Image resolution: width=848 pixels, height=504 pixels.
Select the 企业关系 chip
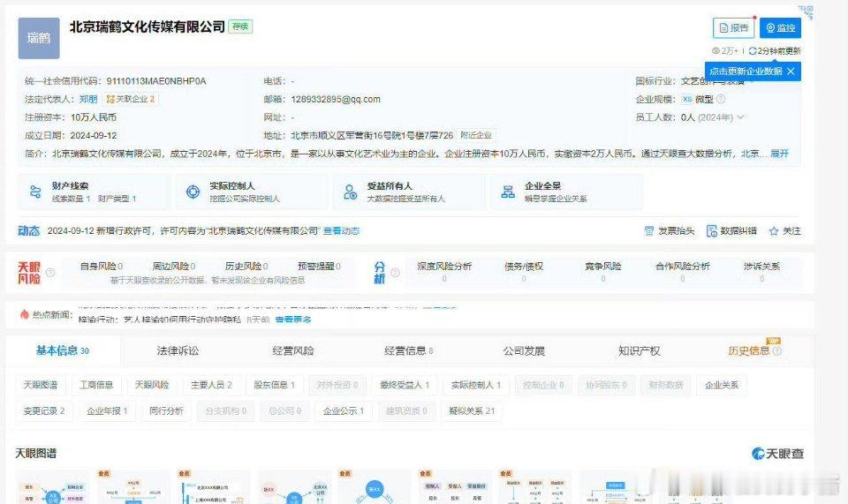(722, 385)
